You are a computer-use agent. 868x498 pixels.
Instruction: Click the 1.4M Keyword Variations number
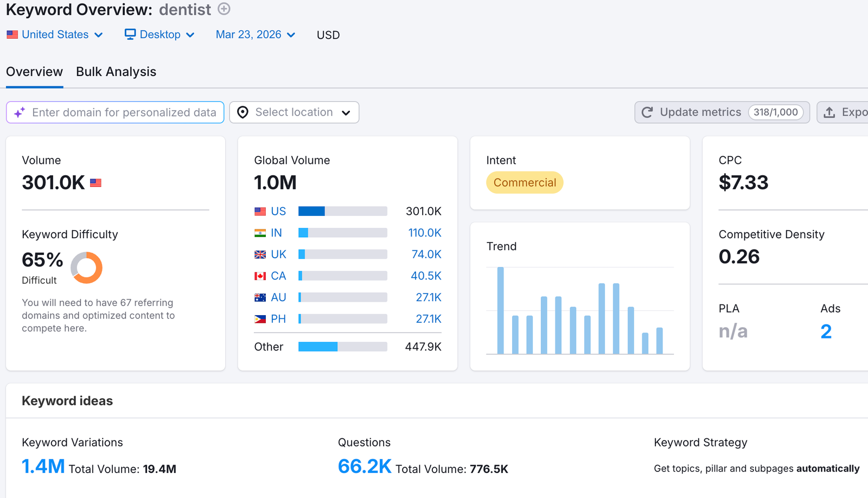pos(43,466)
